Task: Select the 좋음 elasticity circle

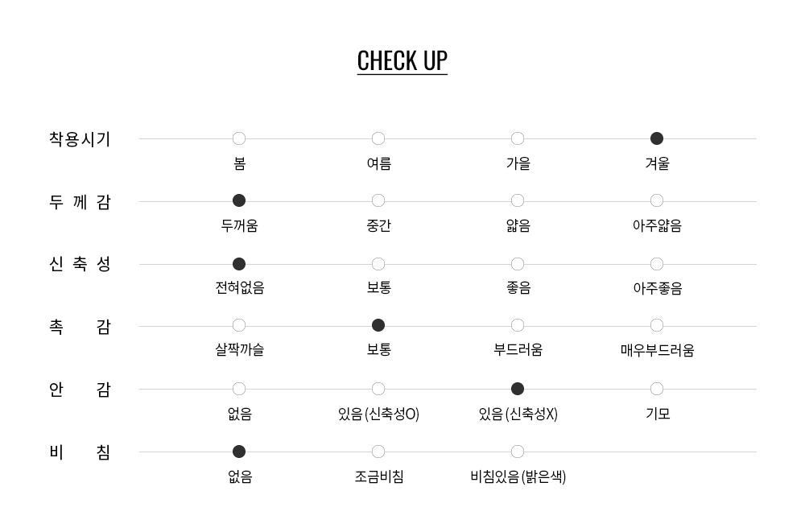Action: (x=518, y=264)
